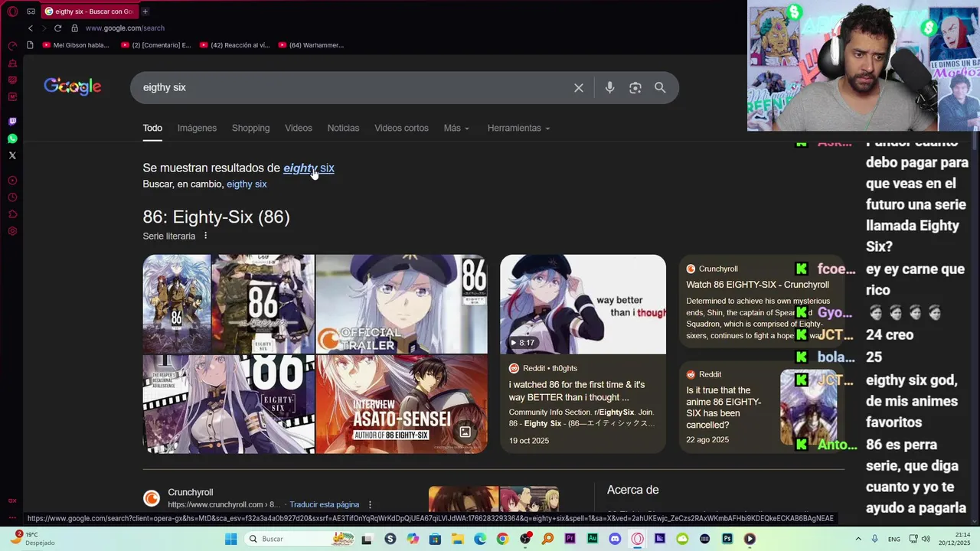Expand the Más search filter dropdown
Viewport: 980px width, 551px height.
coord(456,128)
